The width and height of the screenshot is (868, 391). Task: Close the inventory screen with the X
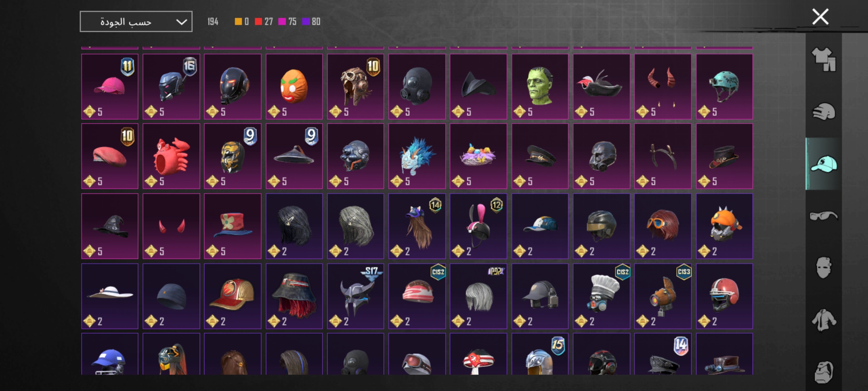pos(820,17)
